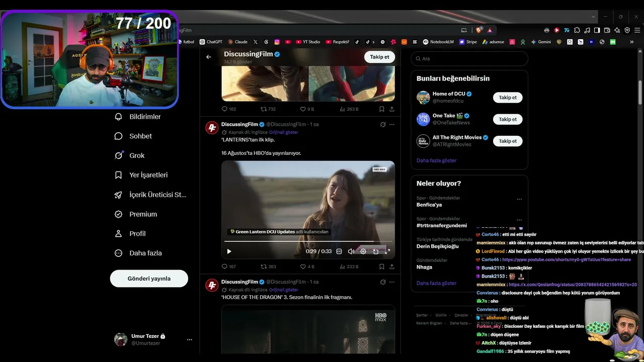Open the browser hamburger menu

[636, 30]
